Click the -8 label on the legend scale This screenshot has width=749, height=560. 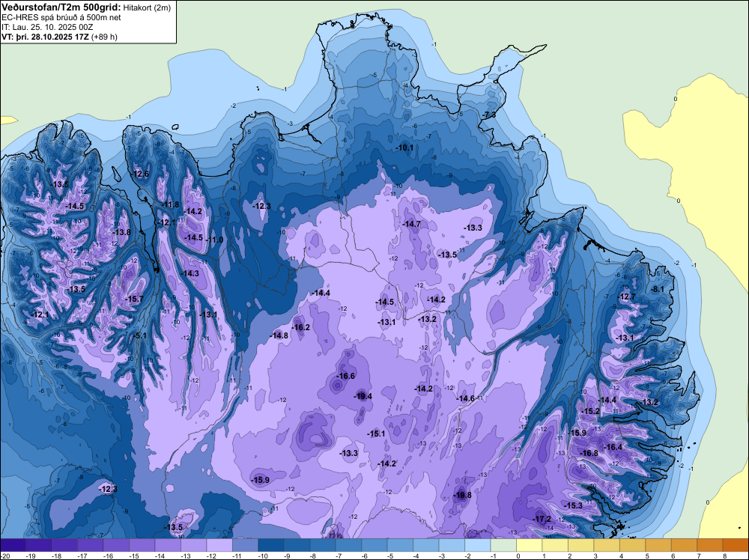[315, 556]
